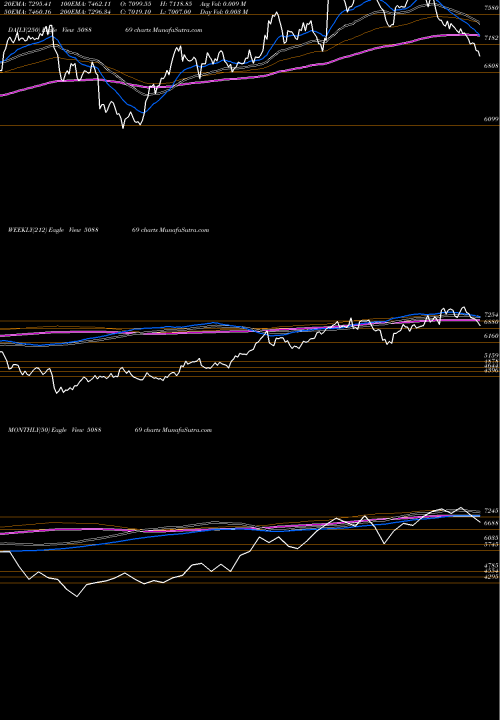The image size is (500, 720).
Task: Click the 4295 price label on monthly chart
Action: tap(491, 576)
